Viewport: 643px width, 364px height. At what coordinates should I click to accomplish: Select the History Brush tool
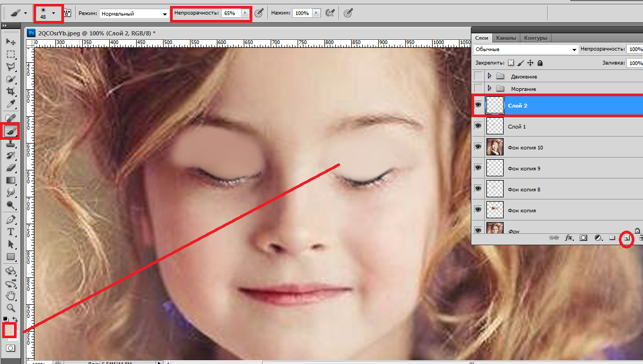11,155
